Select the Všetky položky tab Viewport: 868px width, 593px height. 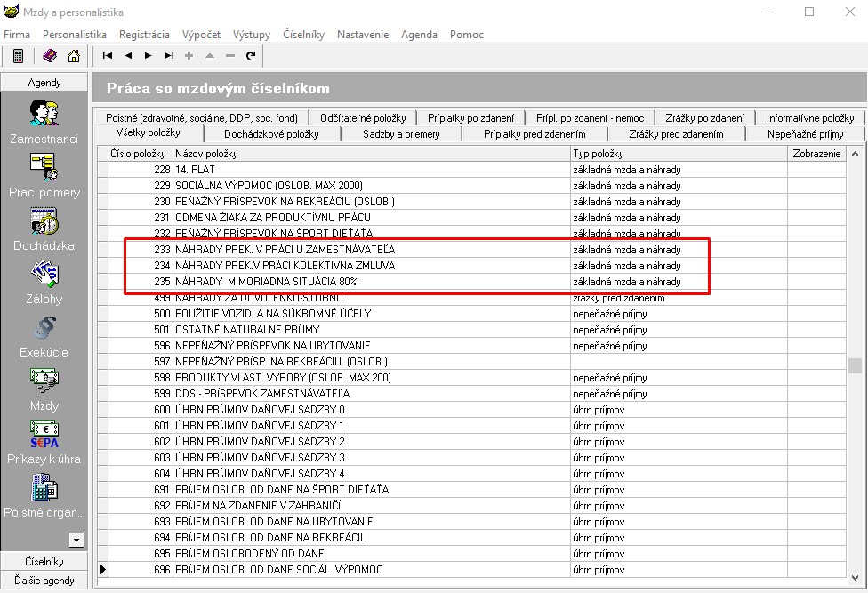149,132
